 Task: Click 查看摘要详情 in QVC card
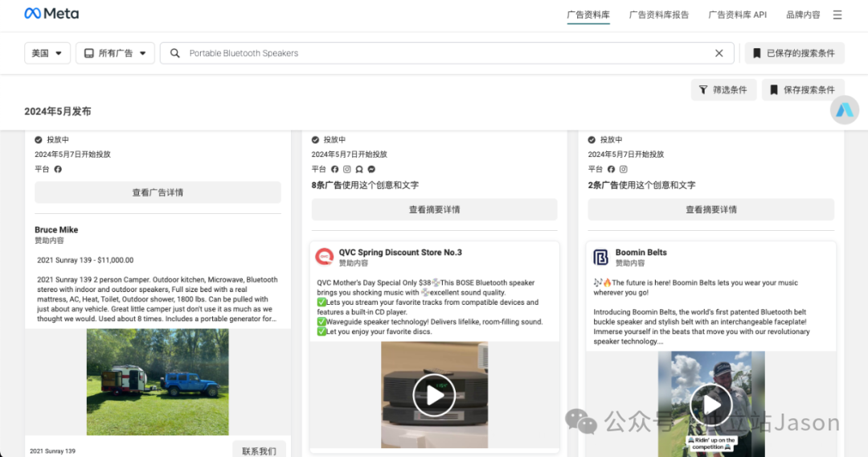(434, 209)
